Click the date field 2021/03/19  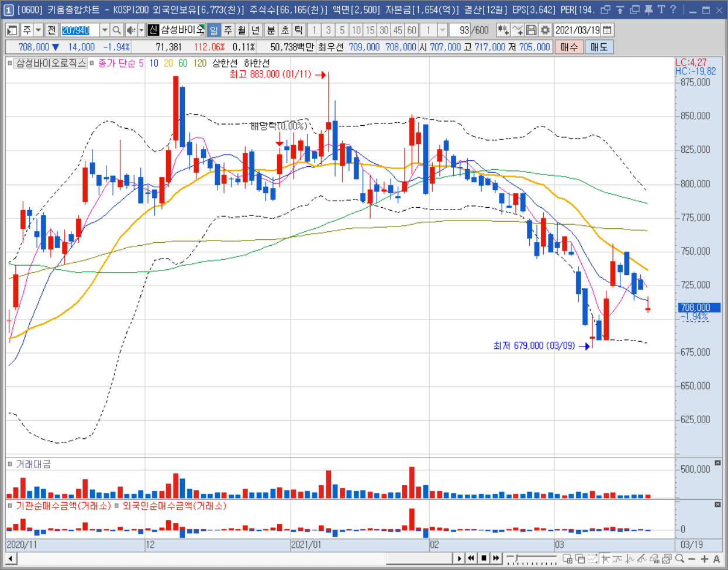pyautogui.click(x=577, y=30)
